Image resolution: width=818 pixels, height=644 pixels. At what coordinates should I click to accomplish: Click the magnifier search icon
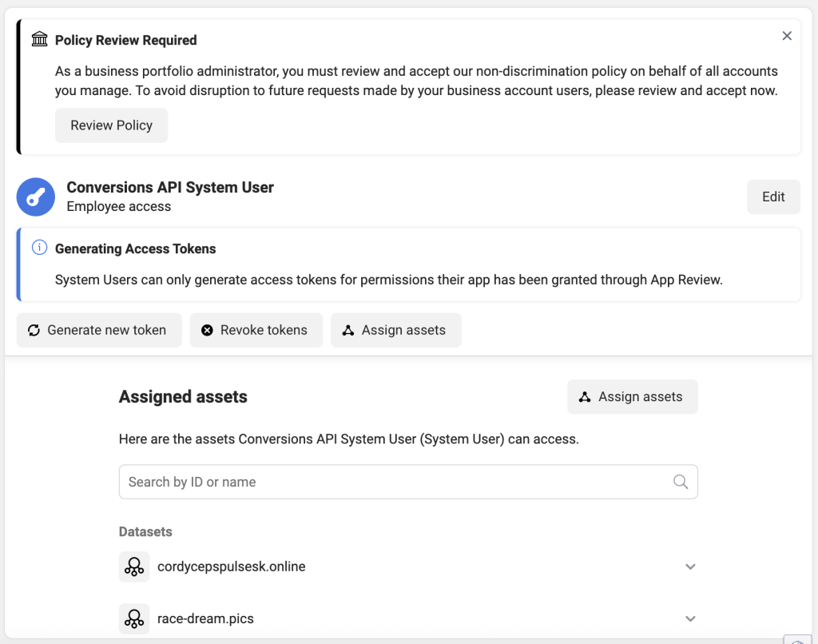(x=681, y=482)
